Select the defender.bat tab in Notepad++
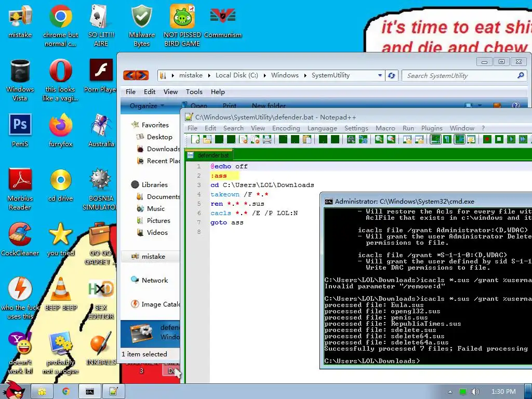Viewport: 532px width, 399px height. point(209,155)
